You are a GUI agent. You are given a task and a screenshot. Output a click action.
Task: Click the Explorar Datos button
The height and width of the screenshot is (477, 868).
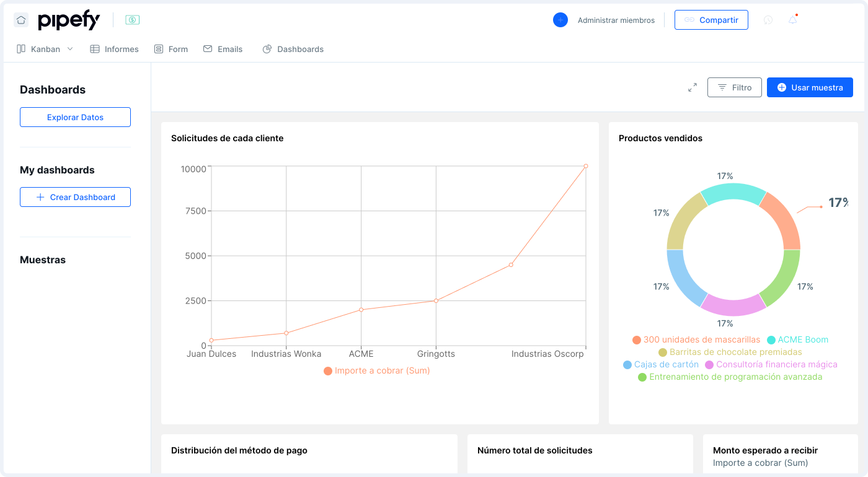pos(75,117)
